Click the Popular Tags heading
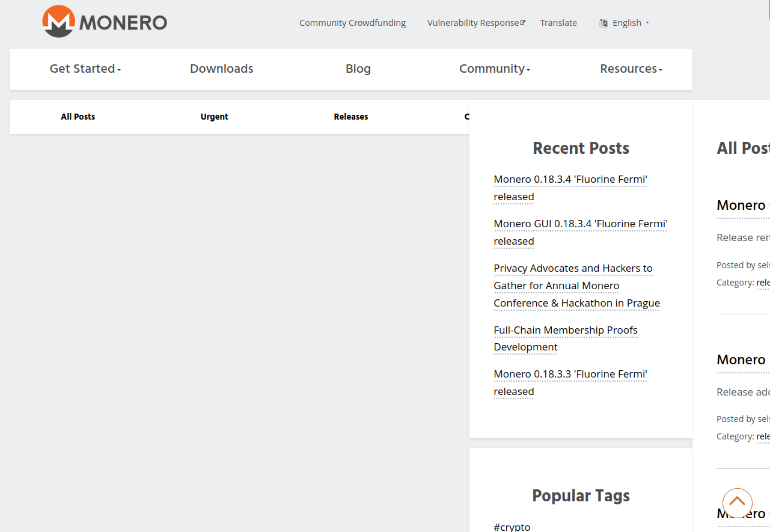 [581, 495]
